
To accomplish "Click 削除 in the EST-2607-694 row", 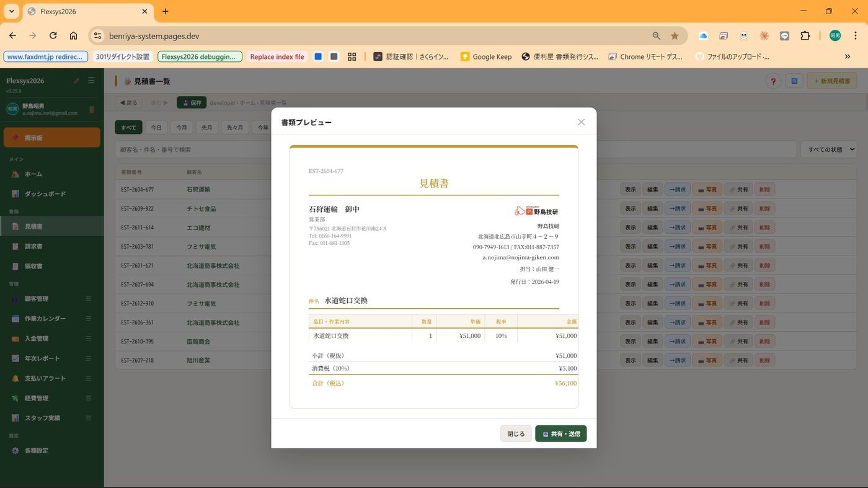I will click(765, 285).
